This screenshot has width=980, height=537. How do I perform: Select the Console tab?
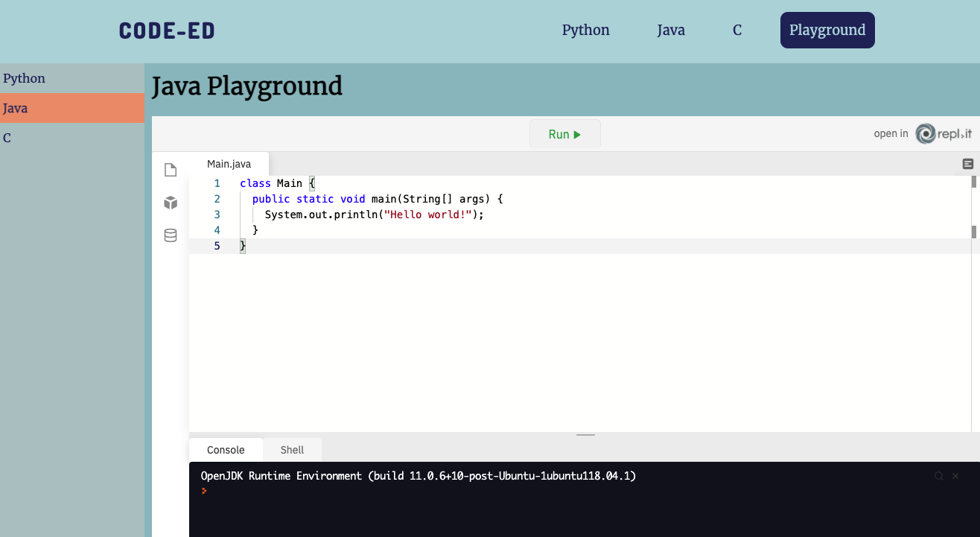(x=226, y=450)
